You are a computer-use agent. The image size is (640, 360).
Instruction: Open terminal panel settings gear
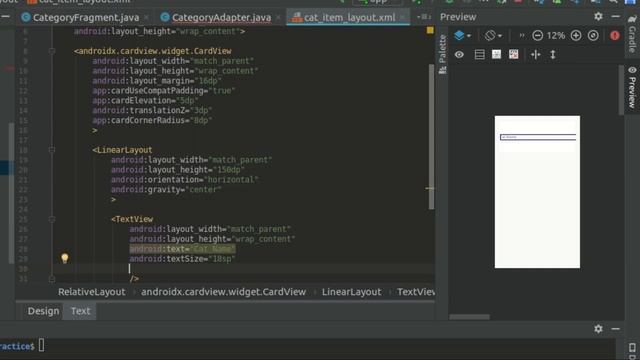coord(598,329)
